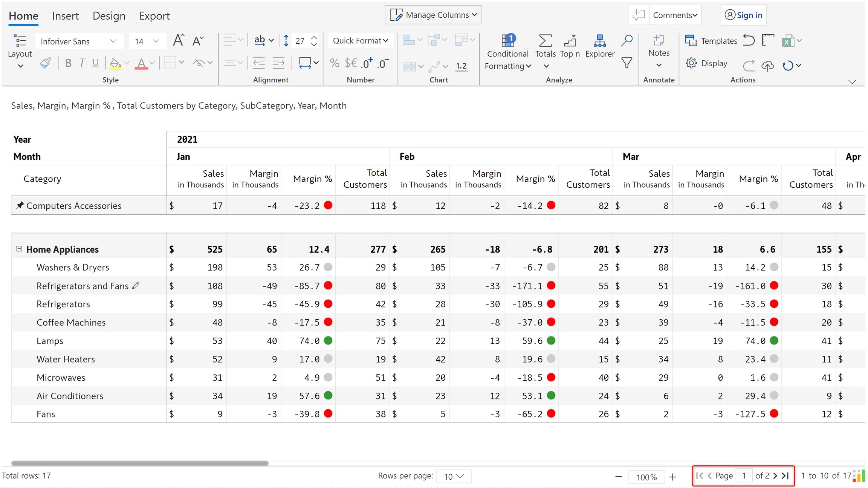Click the undo arrow icon

click(x=748, y=40)
